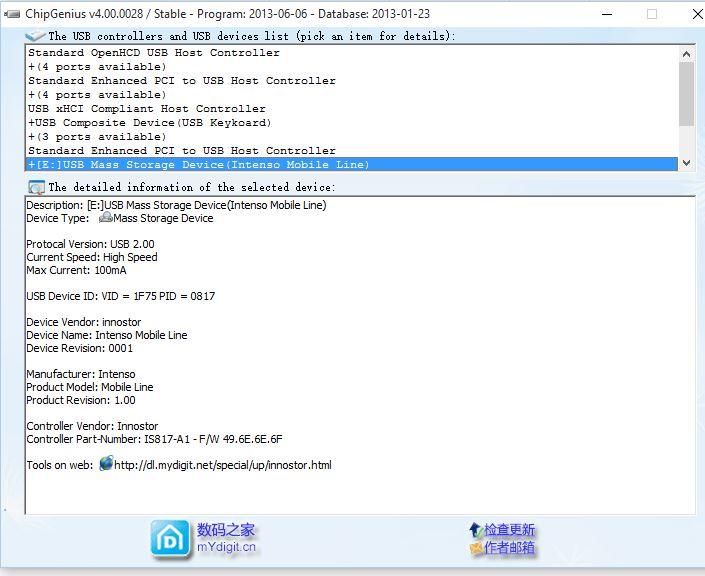This screenshot has height=576, width=705.
Task: Click the device list scrollbar thumb
Action: (x=686, y=94)
